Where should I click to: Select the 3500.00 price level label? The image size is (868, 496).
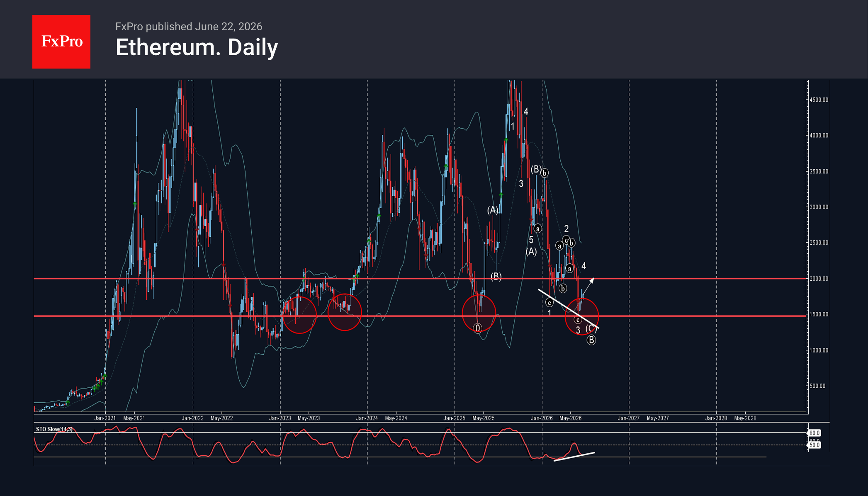pos(819,171)
